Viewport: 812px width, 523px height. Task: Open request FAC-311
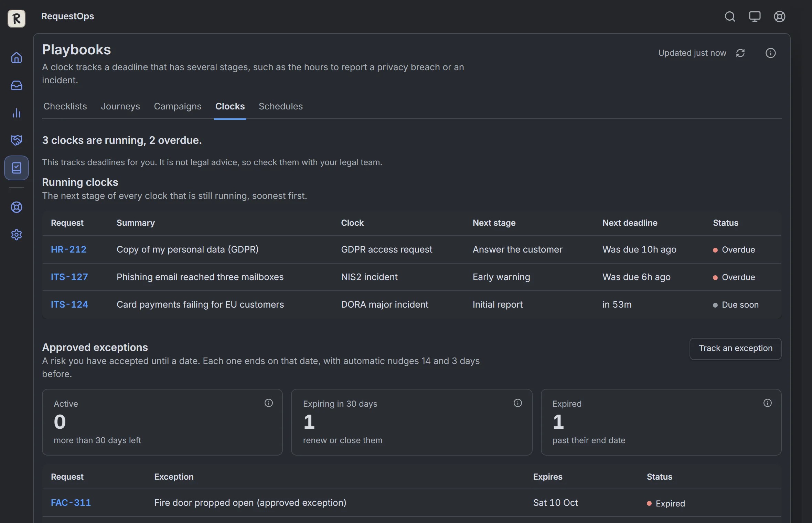pos(71,503)
